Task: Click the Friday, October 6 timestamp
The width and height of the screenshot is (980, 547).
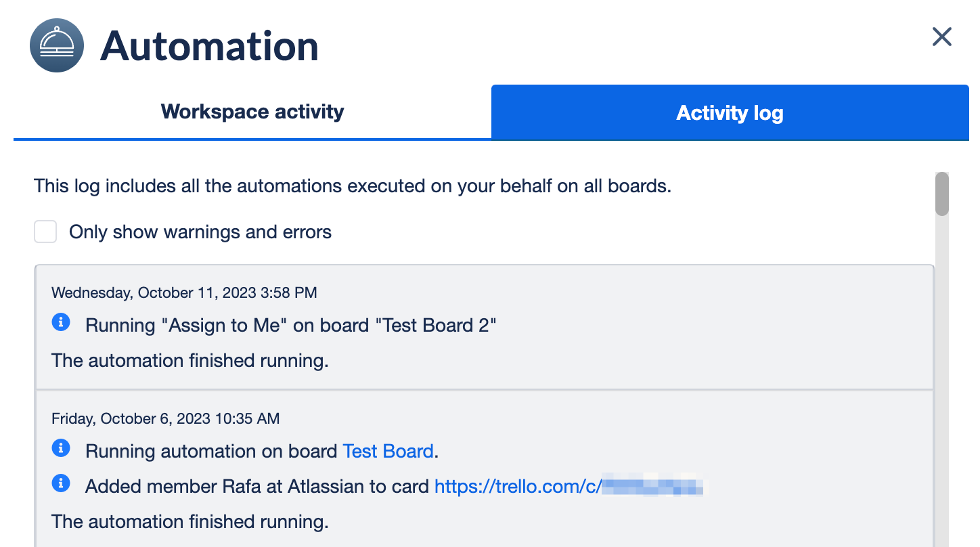Action: 165,419
